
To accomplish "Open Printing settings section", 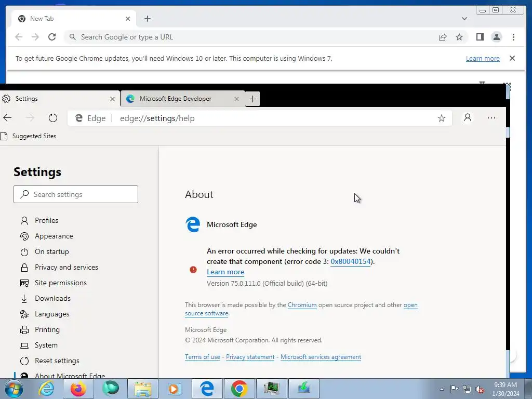I will [47, 330].
